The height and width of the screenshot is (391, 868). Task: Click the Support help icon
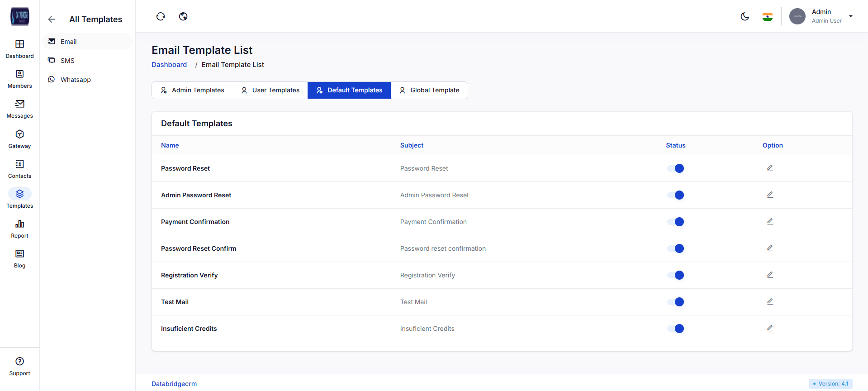coord(19,362)
